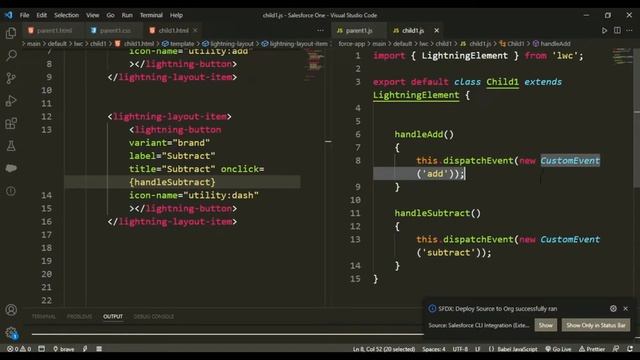
Task: Click the circular info icon in activity bar
Action: coord(11,191)
